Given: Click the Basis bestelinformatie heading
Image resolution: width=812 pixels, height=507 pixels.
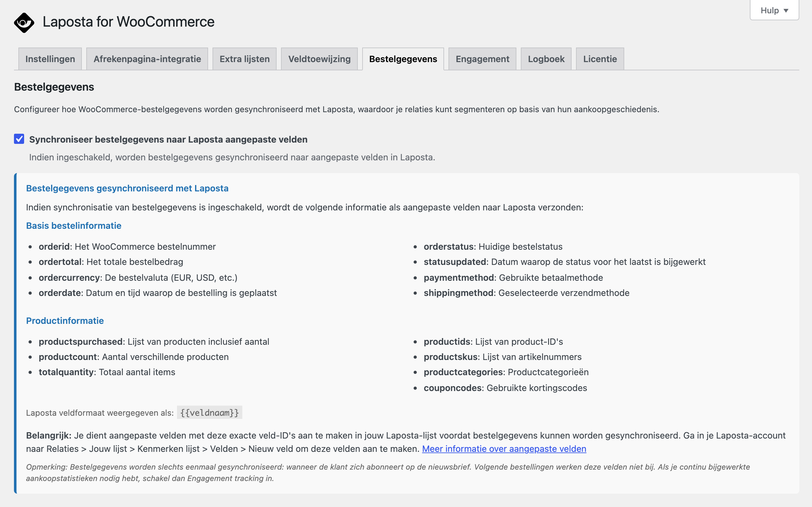Looking at the screenshot, I should click(74, 226).
